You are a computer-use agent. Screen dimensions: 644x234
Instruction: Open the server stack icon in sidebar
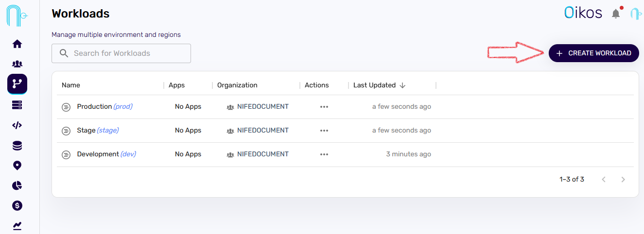pyautogui.click(x=17, y=105)
